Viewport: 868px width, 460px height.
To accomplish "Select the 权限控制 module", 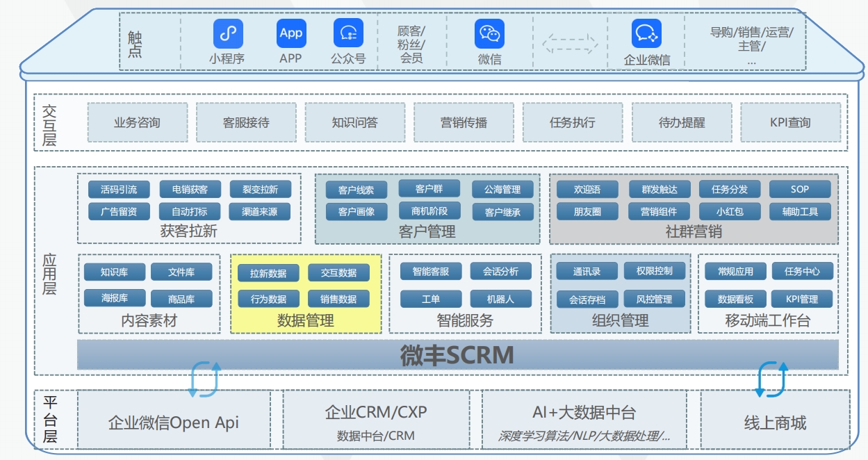I will tap(654, 270).
